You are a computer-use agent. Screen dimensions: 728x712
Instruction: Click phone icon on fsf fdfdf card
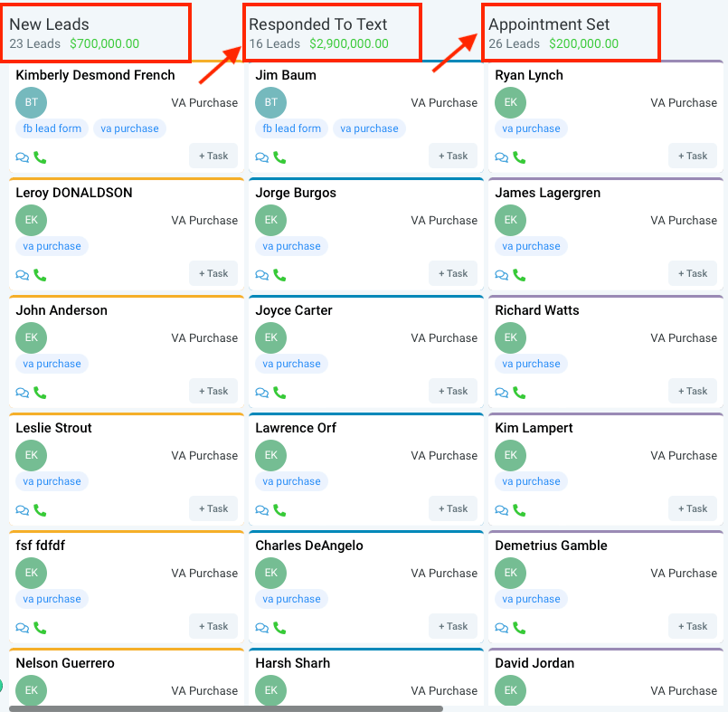click(x=40, y=628)
